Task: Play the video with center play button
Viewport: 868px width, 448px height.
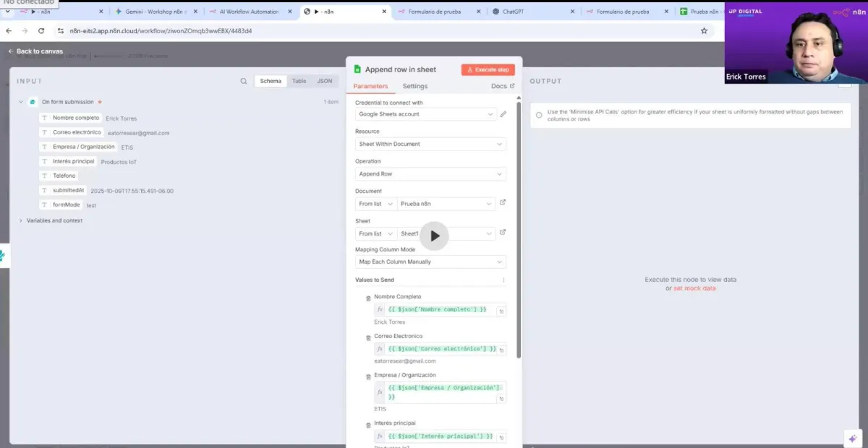Action: point(435,236)
